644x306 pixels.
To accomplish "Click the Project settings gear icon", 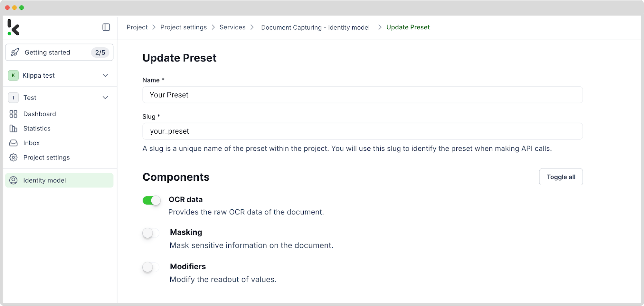I will pos(13,158).
